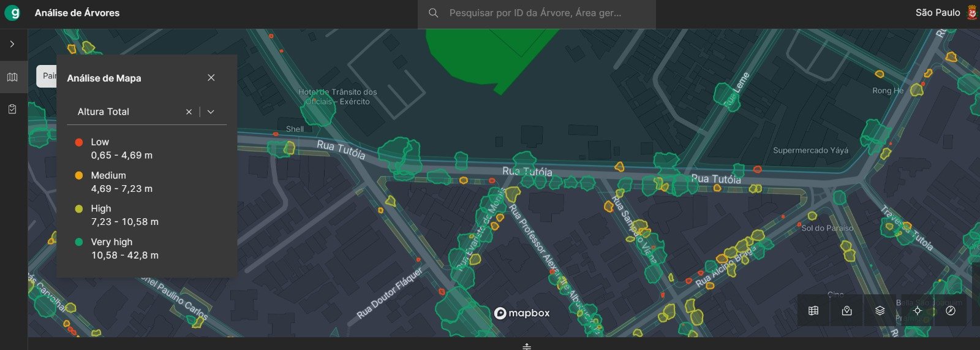Click the Análise de Mapa heading
The image size is (980, 350).
coord(104,78)
